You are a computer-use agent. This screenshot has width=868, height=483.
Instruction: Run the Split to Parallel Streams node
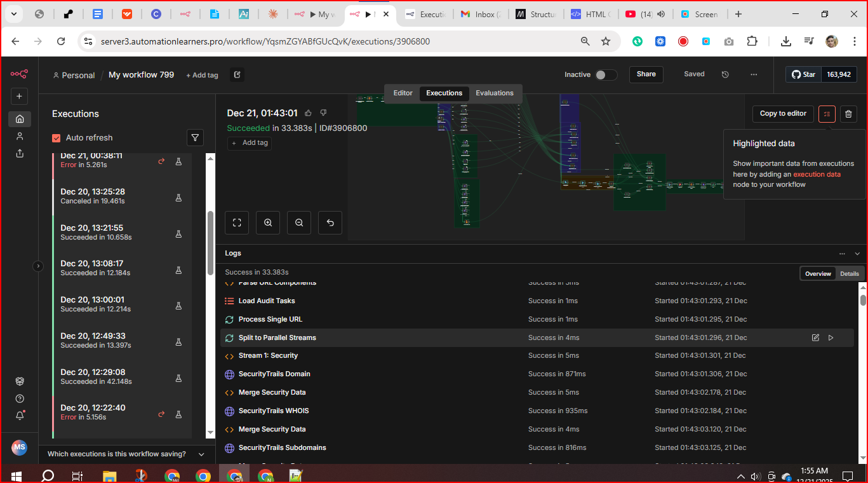coord(831,337)
